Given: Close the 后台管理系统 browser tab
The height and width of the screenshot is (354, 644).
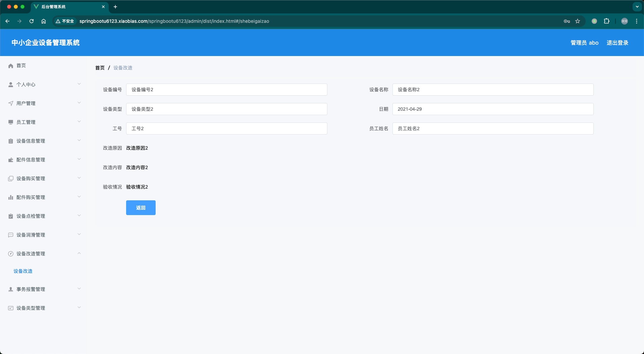Looking at the screenshot, I should 103,7.
